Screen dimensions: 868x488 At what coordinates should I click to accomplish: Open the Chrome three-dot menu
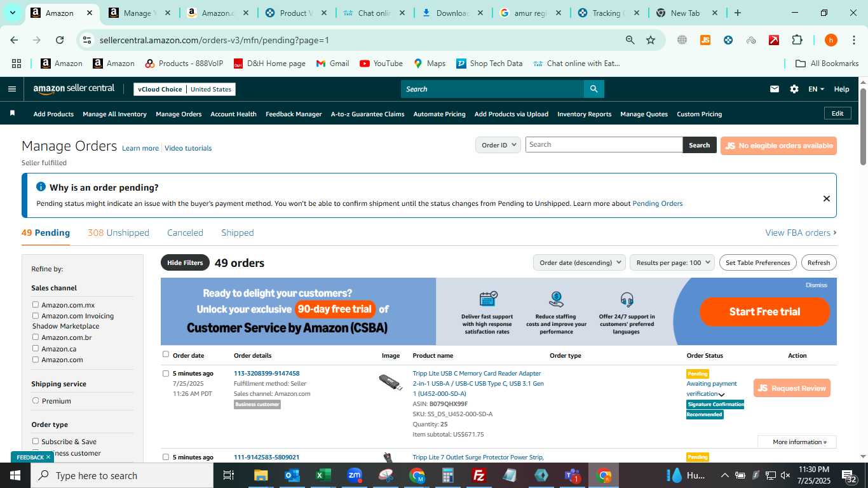point(853,40)
